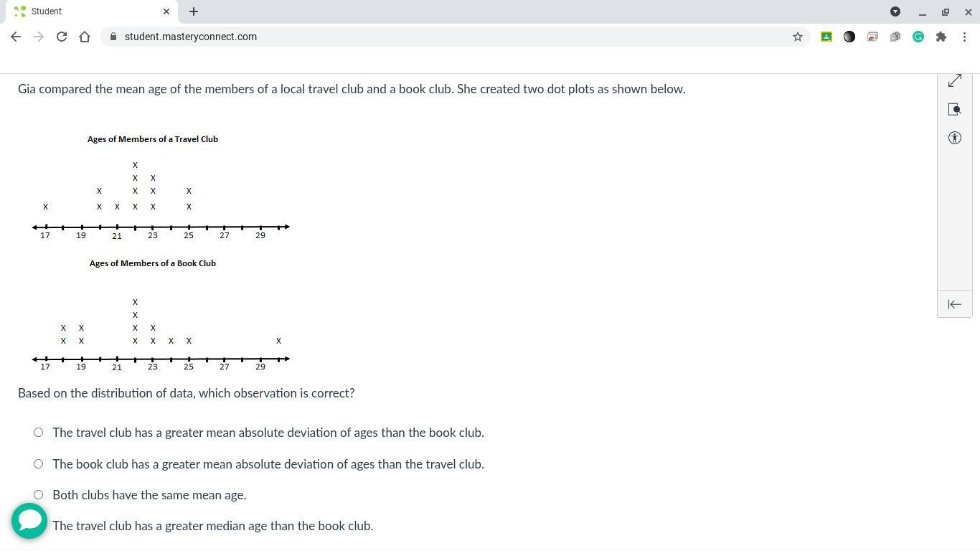The image size is (980, 551).
Task: Choose 'Both clubs have the same mean age'
Action: coord(39,495)
